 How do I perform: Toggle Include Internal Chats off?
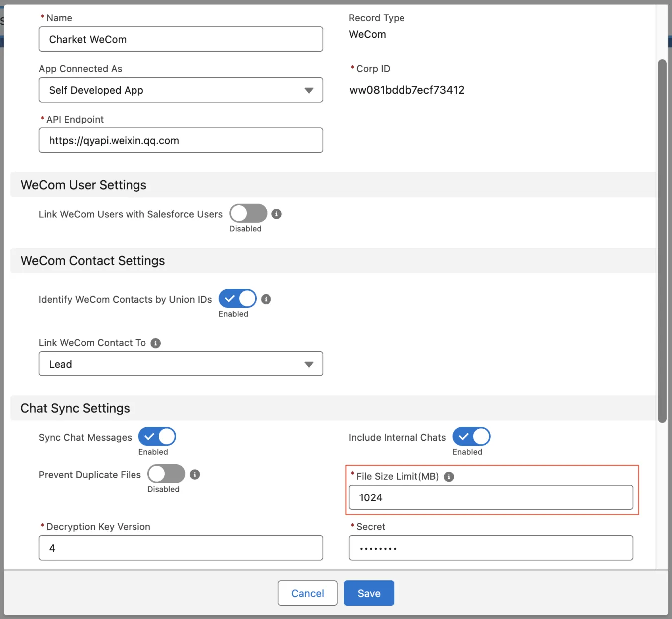pos(471,437)
